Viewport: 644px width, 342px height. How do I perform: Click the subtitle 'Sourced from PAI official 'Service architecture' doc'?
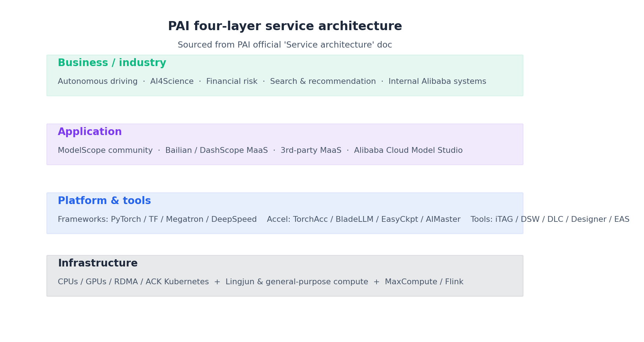pyautogui.click(x=285, y=45)
